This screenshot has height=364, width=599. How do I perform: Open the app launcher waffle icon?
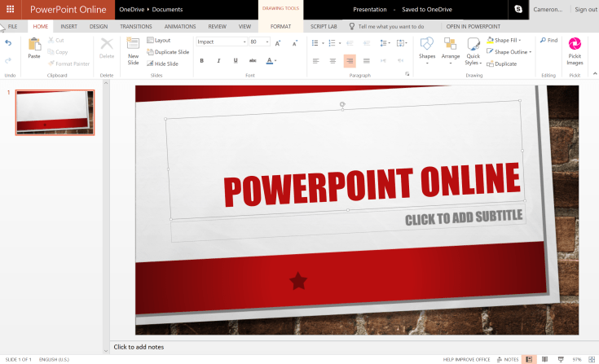coord(10,9)
